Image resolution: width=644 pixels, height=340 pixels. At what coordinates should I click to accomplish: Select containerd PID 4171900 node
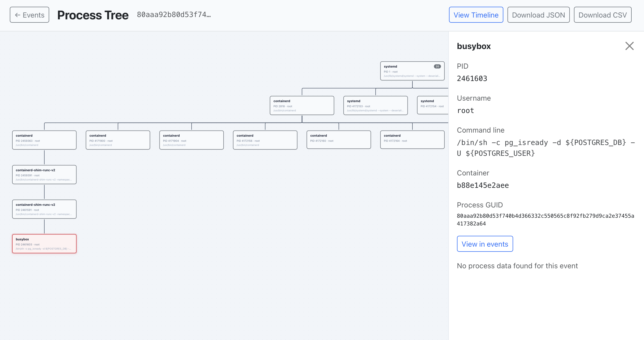coord(118,140)
